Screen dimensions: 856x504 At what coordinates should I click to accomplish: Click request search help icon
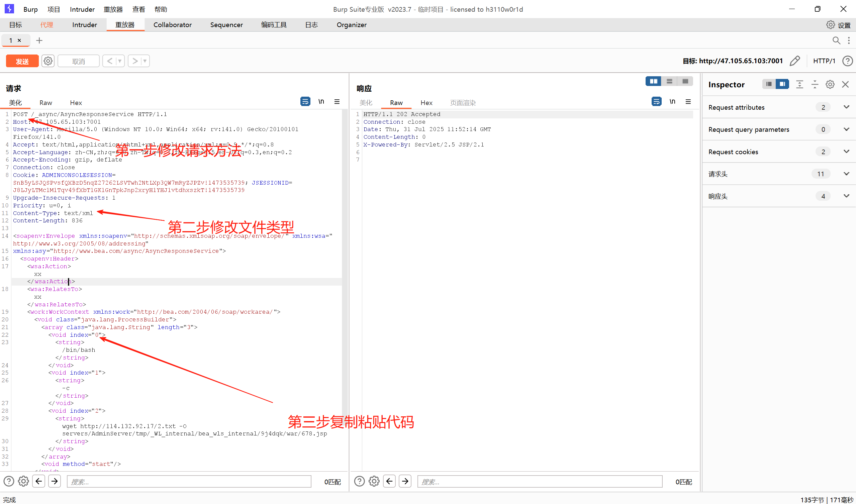pos(9,481)
